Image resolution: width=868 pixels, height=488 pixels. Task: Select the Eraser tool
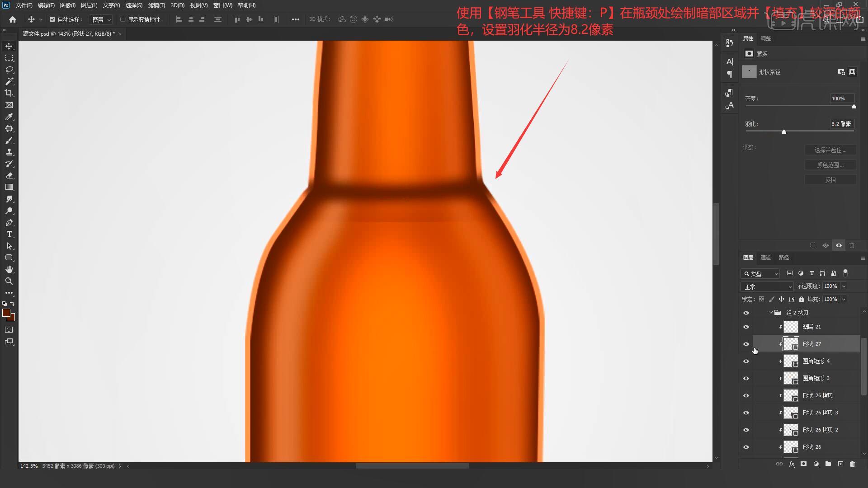(x=9, y=175)
